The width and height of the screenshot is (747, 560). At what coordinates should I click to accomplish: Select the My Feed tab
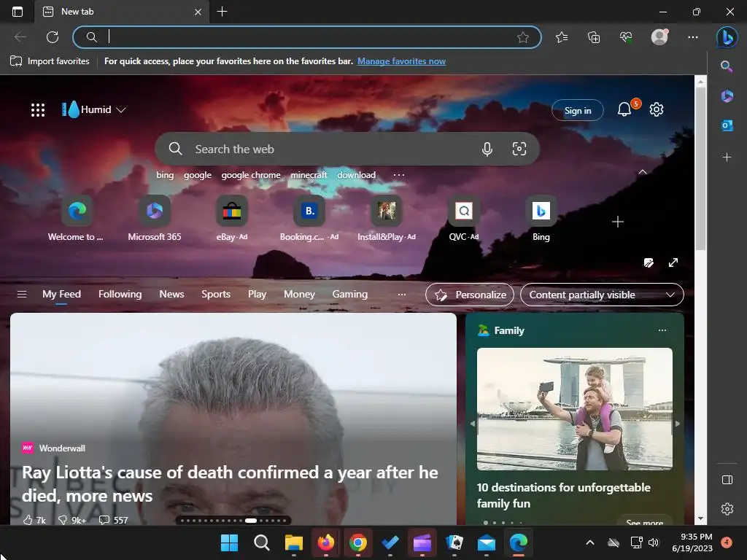(x=61, y=295)
